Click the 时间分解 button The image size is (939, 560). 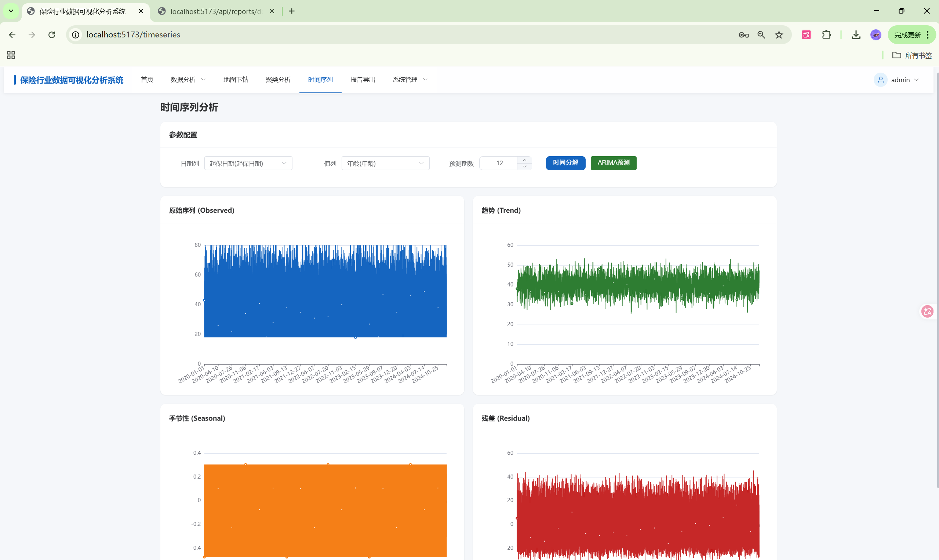(565, 162)
